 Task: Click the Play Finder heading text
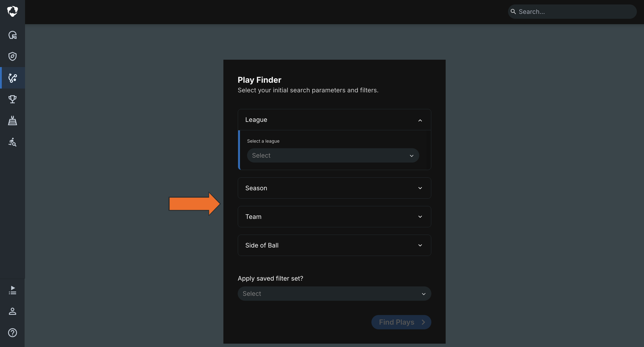(x=259, y=80)
